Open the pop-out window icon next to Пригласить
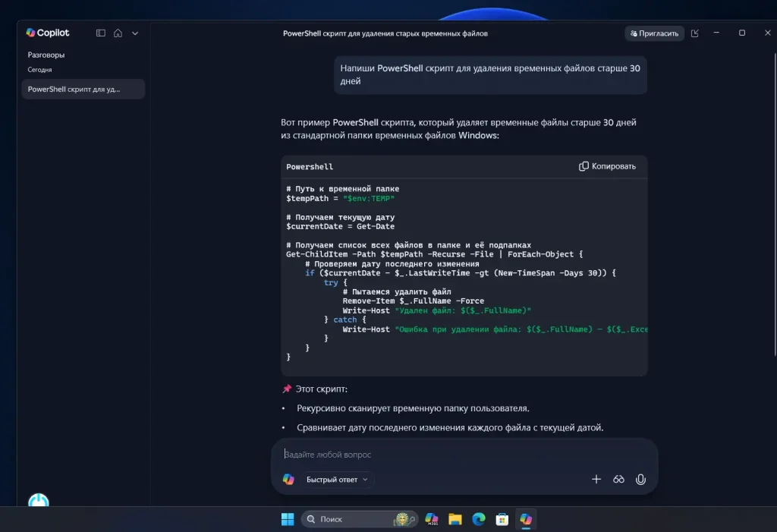Viewport: 777px width, 532px height. 694,33
